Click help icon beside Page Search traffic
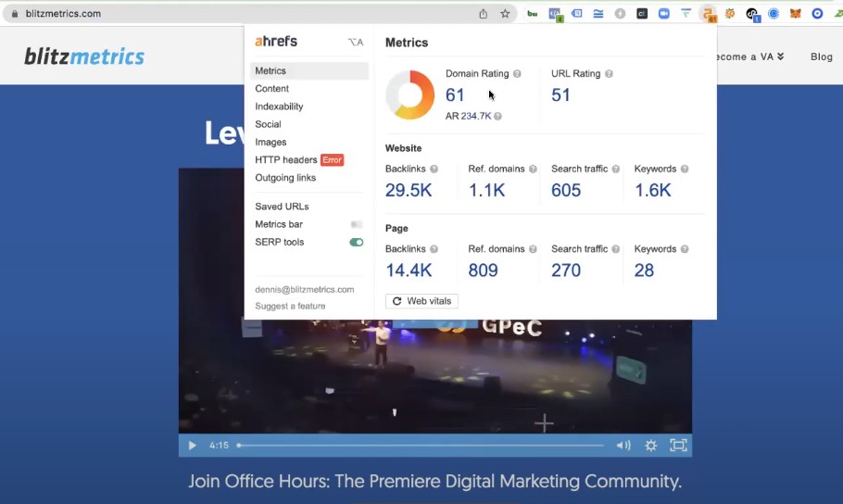The image size is (843, 504). point(616,249)
